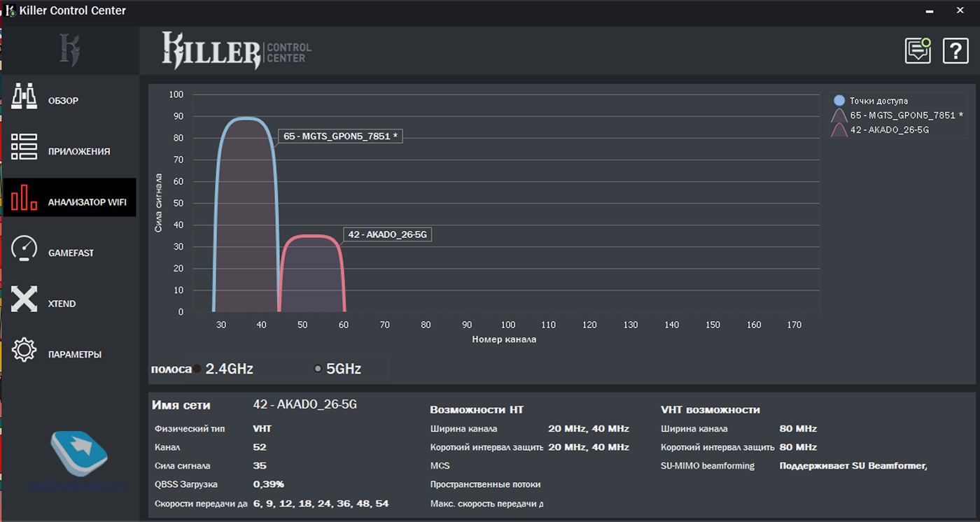The width and height of the screenshot is (980, 522).
Task: Select the WiFi Analyzer bar chart icon
Action: [24, 198]
